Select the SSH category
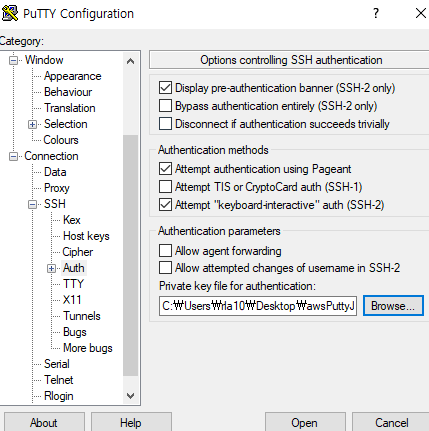429x431 pixels. (x=55, y=204)
